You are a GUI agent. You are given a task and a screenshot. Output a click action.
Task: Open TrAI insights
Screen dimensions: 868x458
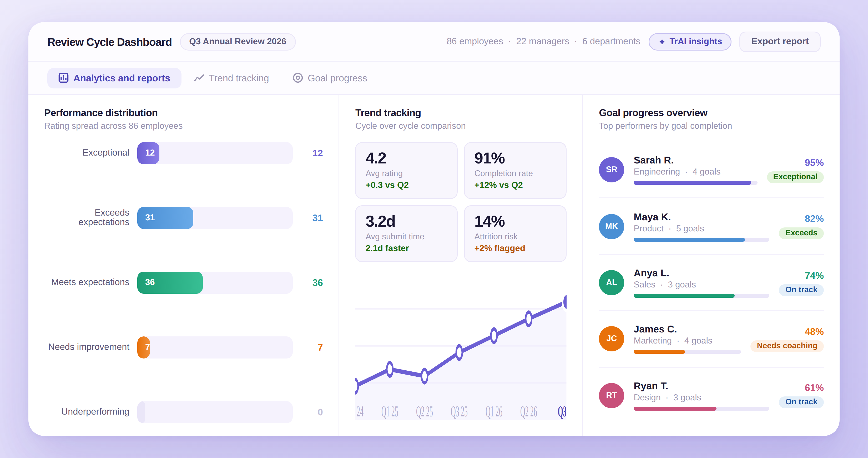point(690,42)
